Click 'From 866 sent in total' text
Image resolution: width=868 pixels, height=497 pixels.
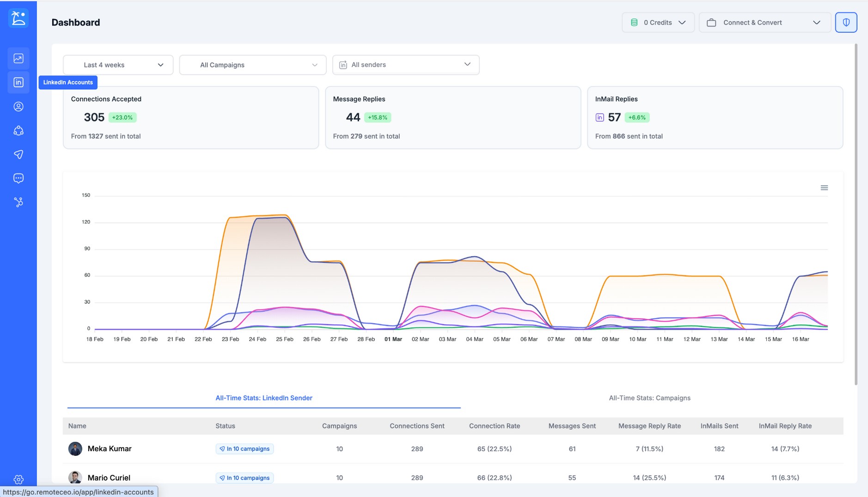[629, 136]
